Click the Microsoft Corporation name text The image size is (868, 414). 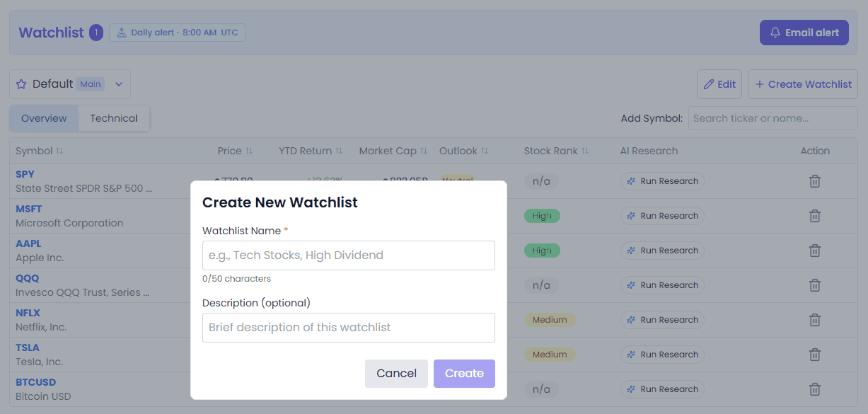click(x=69, y=223)
